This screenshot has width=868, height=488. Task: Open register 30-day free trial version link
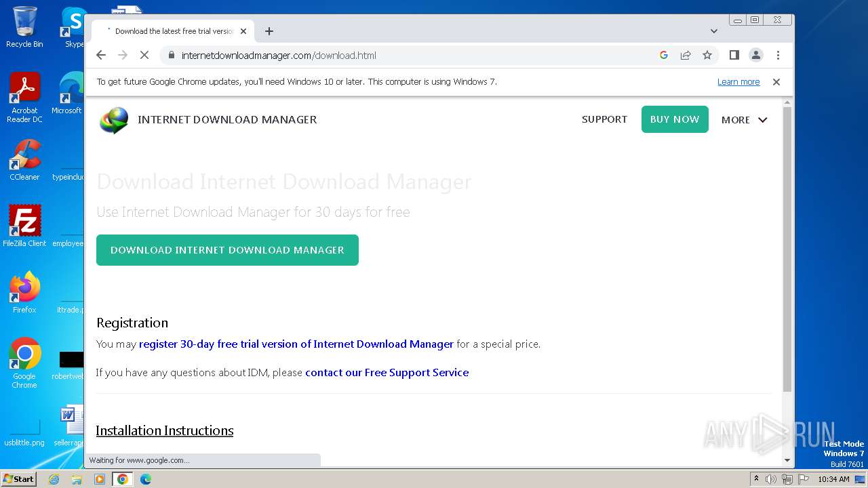(296, 344)
